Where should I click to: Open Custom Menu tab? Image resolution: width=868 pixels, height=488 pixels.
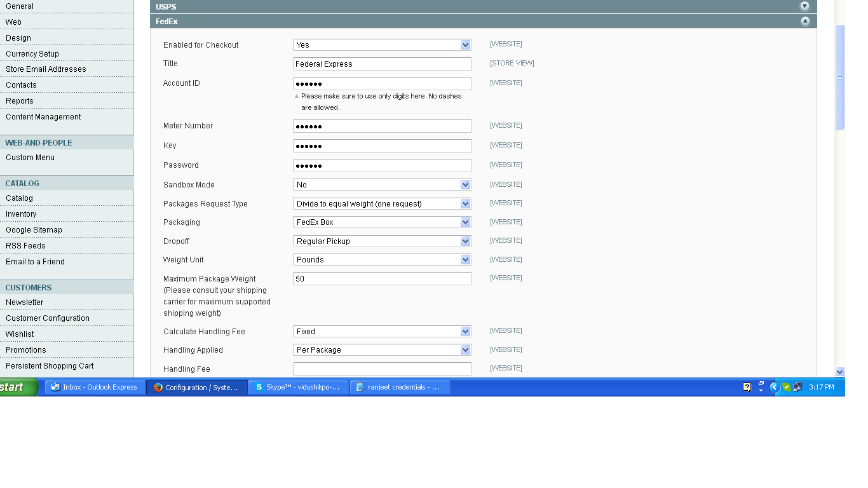pos(67,157)
